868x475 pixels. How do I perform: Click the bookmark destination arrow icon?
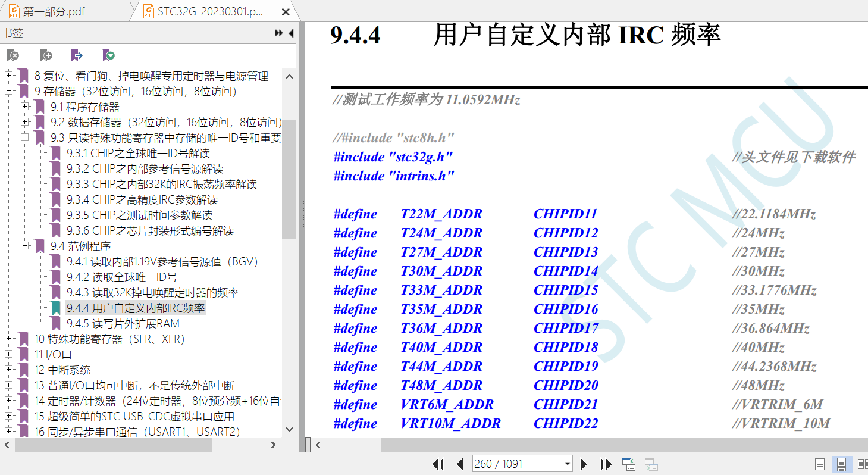[x=77, y=55]
